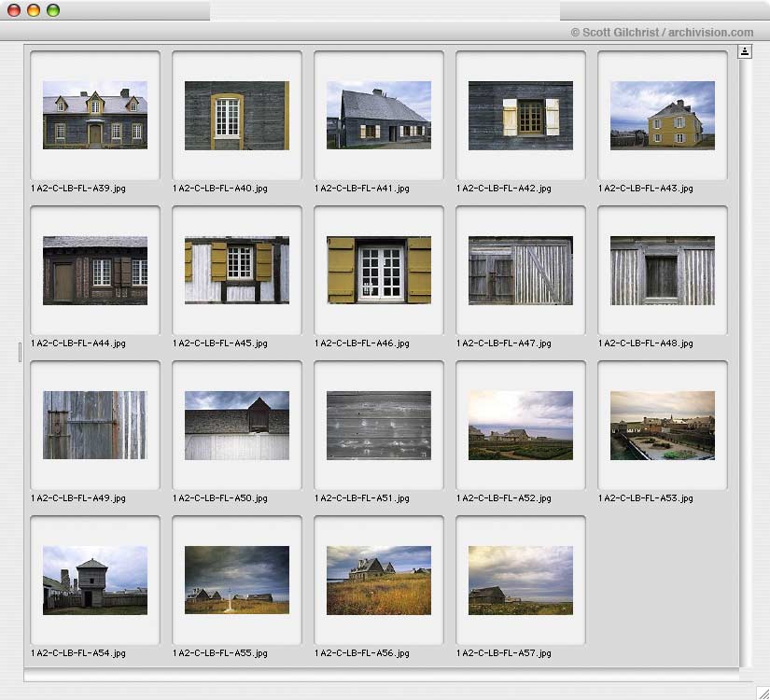Click the vertical scrollbar track
The image size is (770, 700).
[745, 363]
